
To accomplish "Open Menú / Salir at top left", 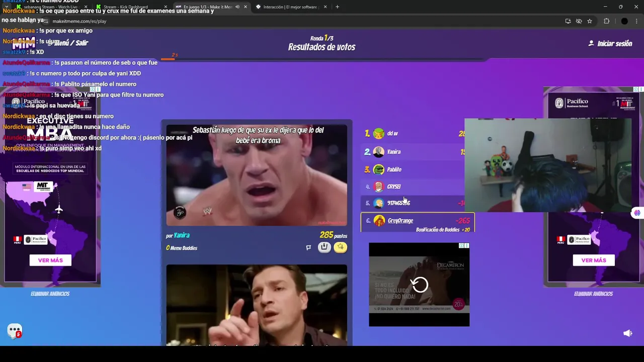I will tap(68, 43).
